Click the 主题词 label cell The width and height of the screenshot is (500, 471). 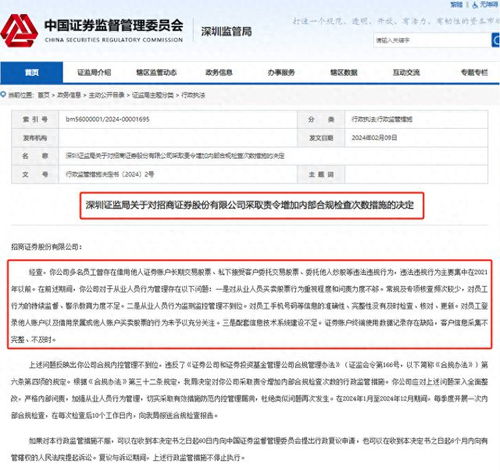(x=321, y=174)
